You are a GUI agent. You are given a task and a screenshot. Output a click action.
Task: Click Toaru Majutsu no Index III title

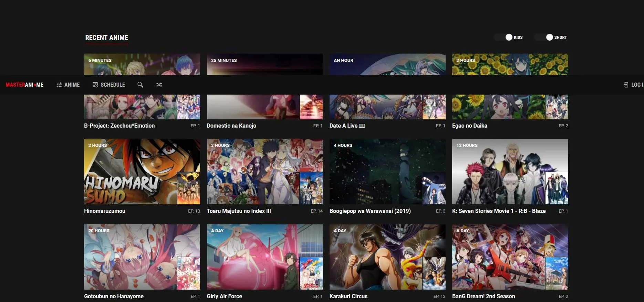pos(239,211)
